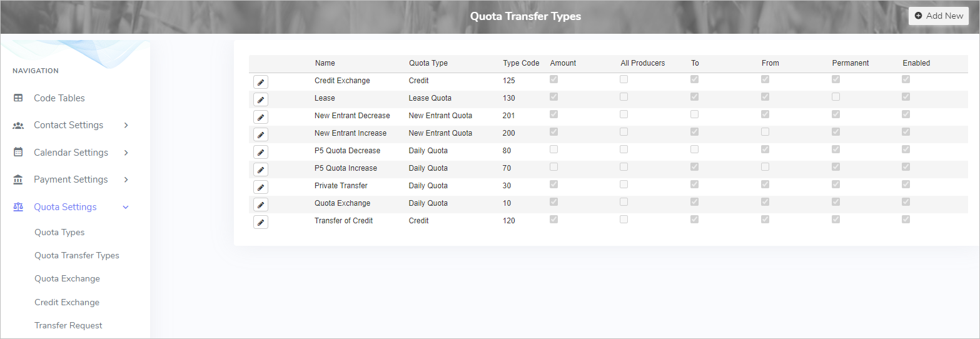This screenshot has width=980, height=339.
Task: Click the Code Tables table icon
Action: (18, 98)
